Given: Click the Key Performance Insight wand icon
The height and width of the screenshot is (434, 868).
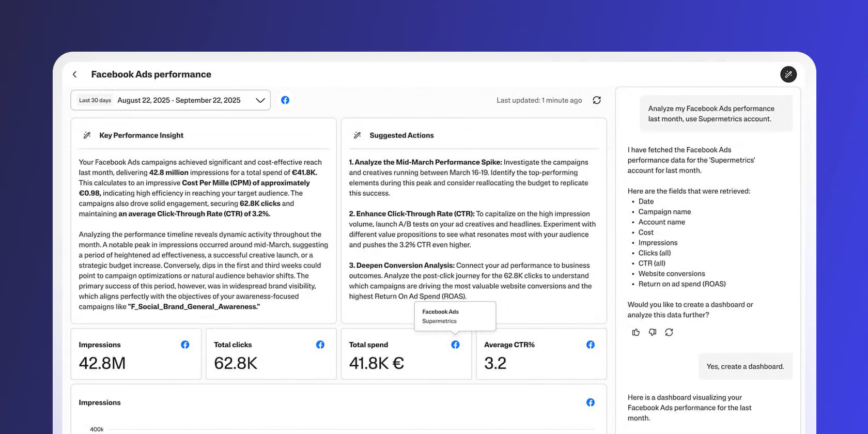Looking at the screenshot, I should (x=87, y=135).
